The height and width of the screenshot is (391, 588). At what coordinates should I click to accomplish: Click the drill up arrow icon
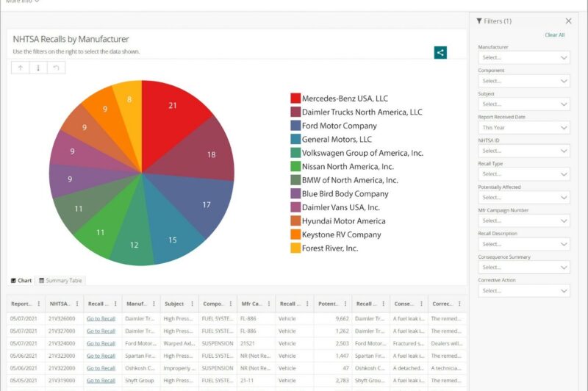[x=21, y=68]
